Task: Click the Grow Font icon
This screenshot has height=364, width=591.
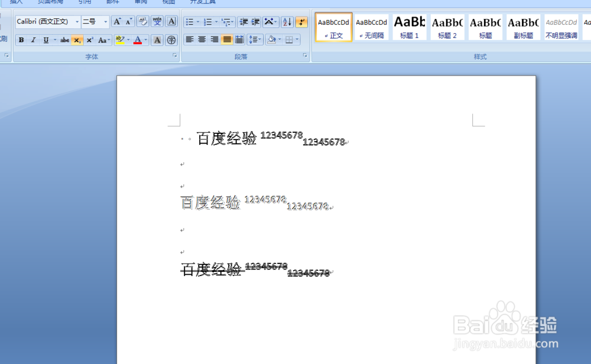Action: (117, 22)
